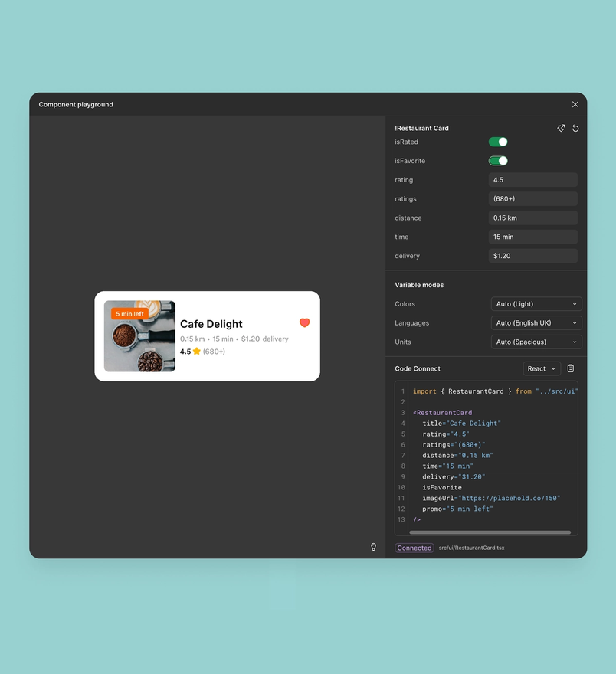Edit the rating value field showing 4.5
This screenshot has height=674, width=616.
[x=532, y=179]
